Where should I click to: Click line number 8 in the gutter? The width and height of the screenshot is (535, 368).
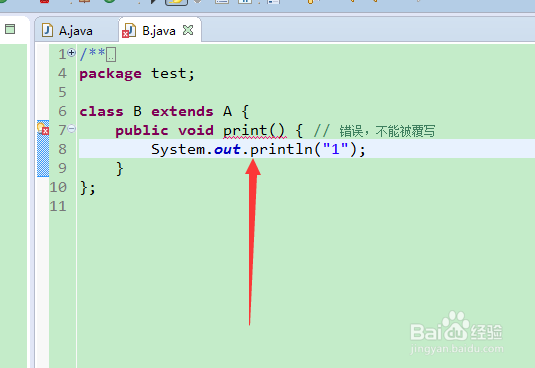(62, 149)
